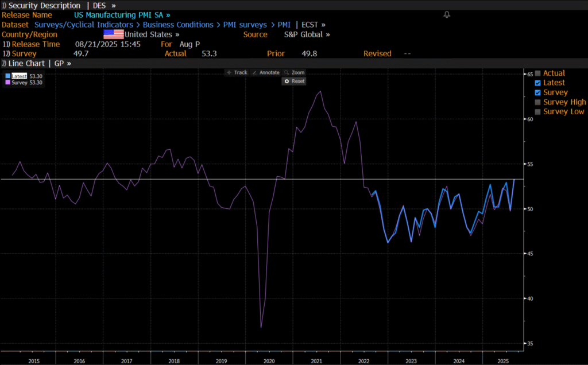Click the Survey value 49.7
588x365 pixels.
80,53
